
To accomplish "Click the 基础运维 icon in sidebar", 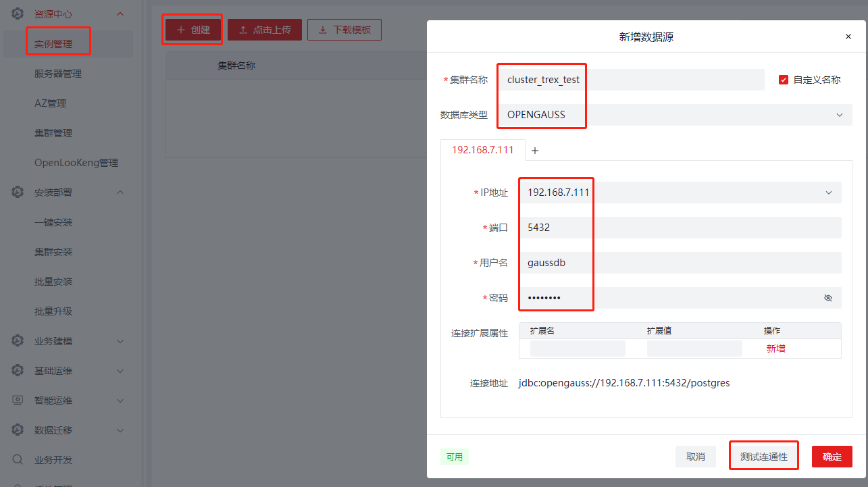I will click(16, 370).
